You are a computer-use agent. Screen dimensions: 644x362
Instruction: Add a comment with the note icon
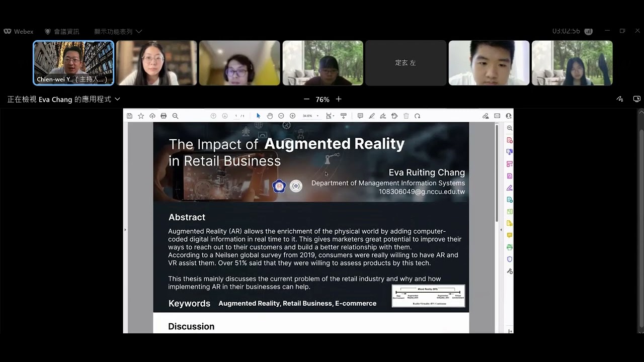[360, 116]
